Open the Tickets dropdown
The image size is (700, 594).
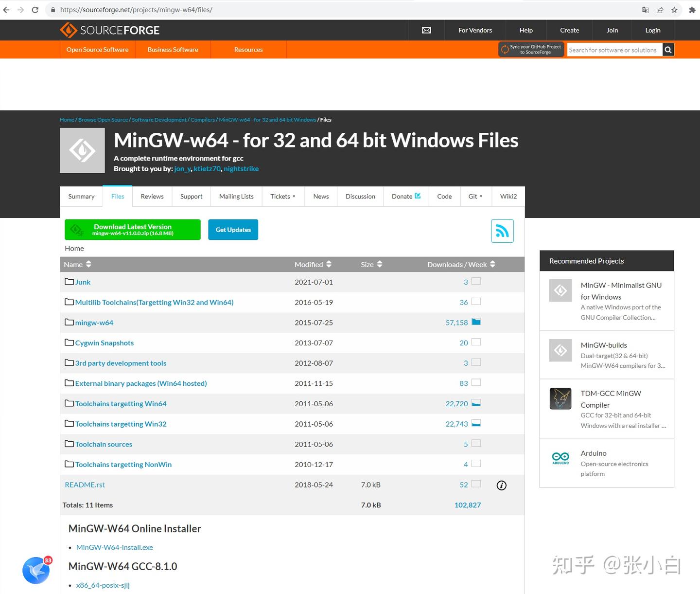click(283, 196)
